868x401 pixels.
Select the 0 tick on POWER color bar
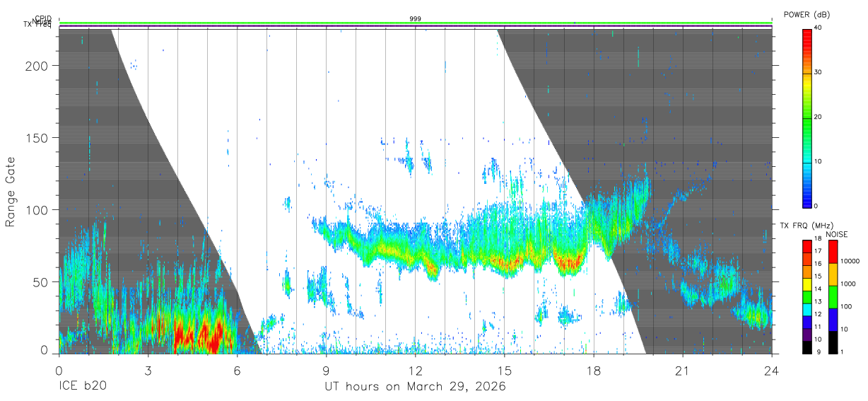point(817,206)
